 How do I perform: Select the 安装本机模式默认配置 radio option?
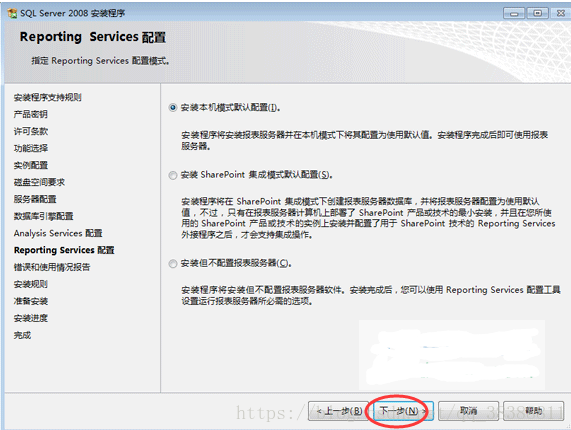173,108
